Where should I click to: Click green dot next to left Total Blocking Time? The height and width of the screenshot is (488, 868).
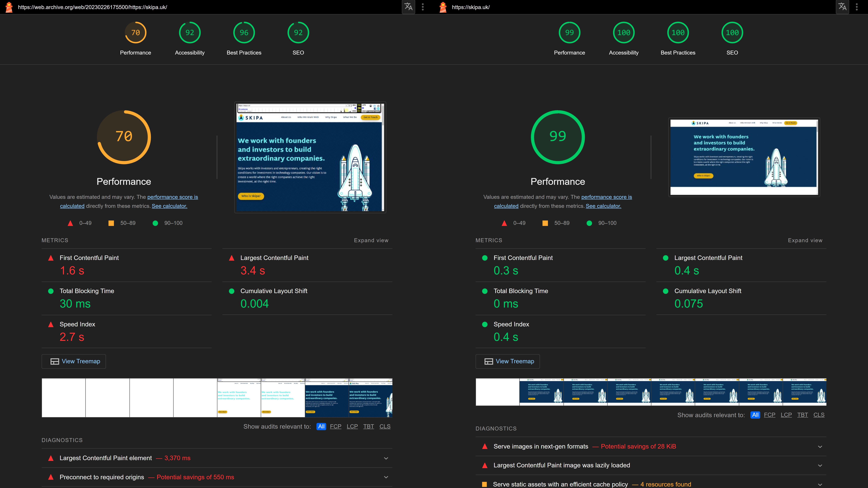[51, 291]
